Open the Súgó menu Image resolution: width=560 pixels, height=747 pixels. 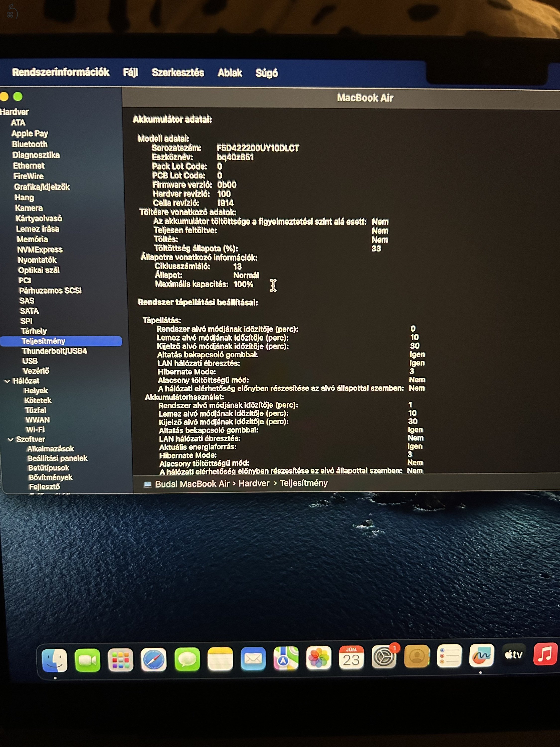point(267,73)
